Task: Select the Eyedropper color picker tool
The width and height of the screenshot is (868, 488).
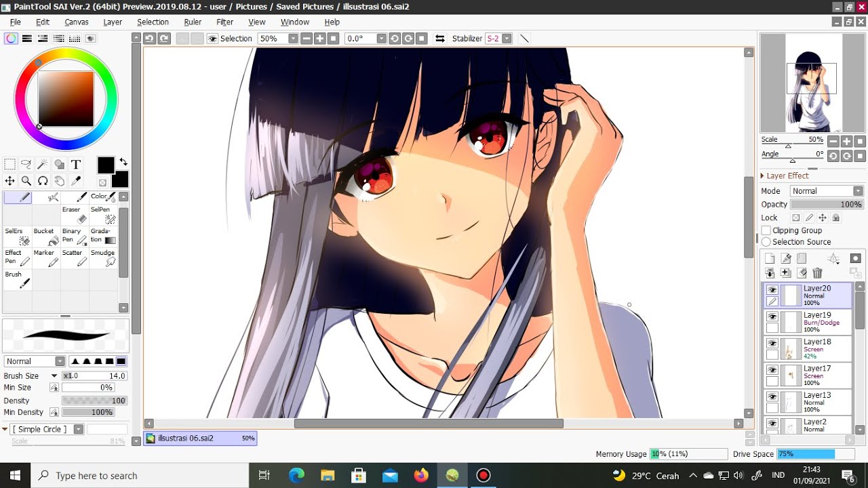Action: tap(76, 181)
